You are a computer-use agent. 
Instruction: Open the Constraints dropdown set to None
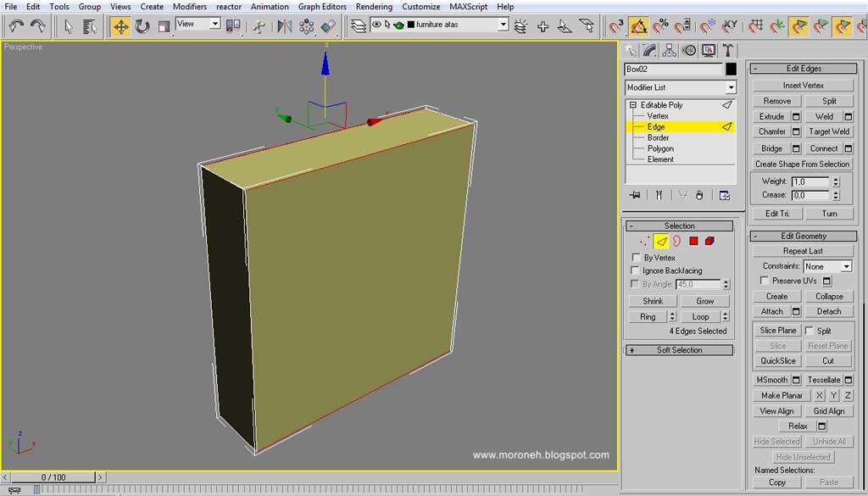point(826,266)
